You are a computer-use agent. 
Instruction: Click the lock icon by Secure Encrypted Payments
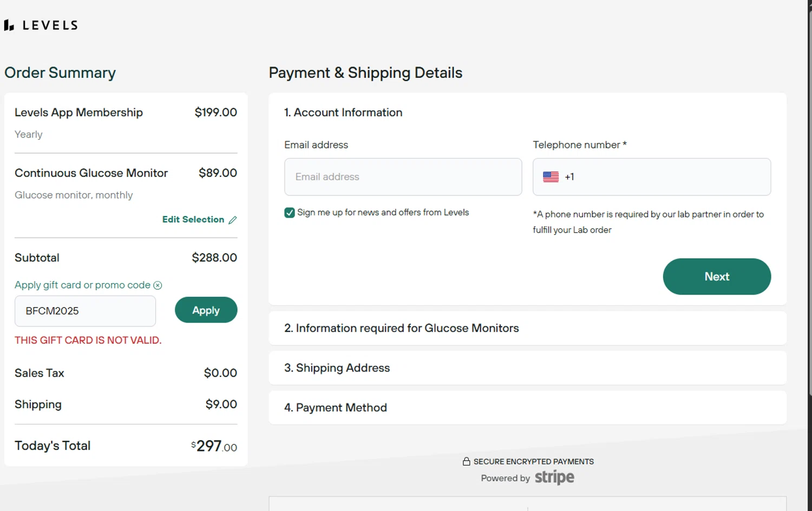(x=467, y=461)
